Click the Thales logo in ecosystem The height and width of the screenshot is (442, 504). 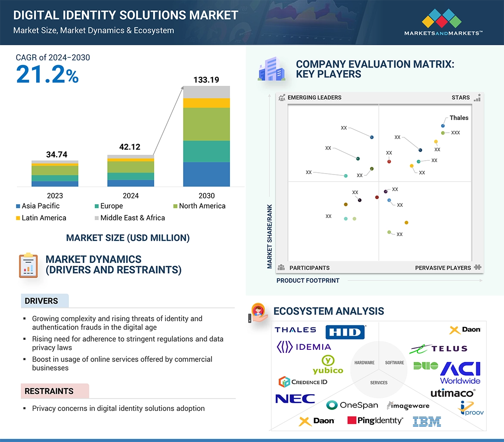click(x=296, y=330)
